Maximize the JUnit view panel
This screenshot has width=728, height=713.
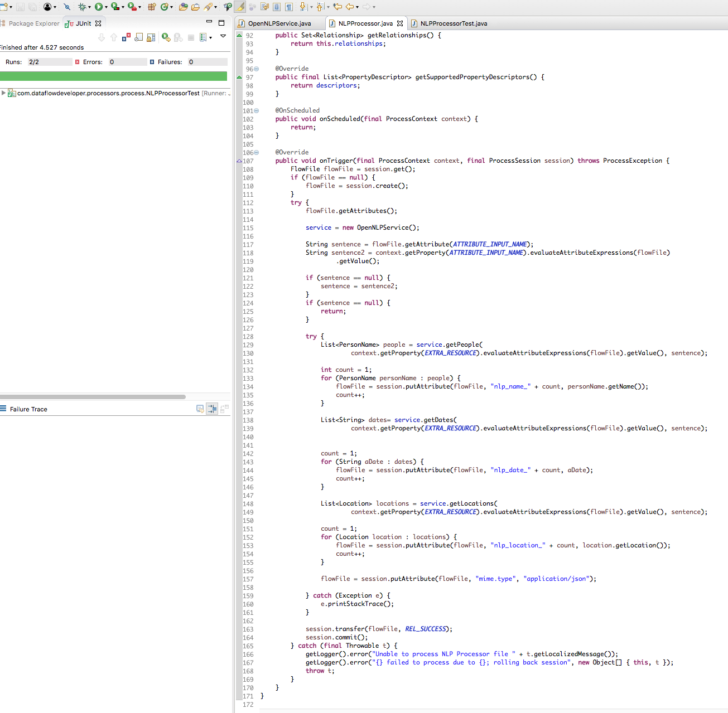(x=221, y=21)
